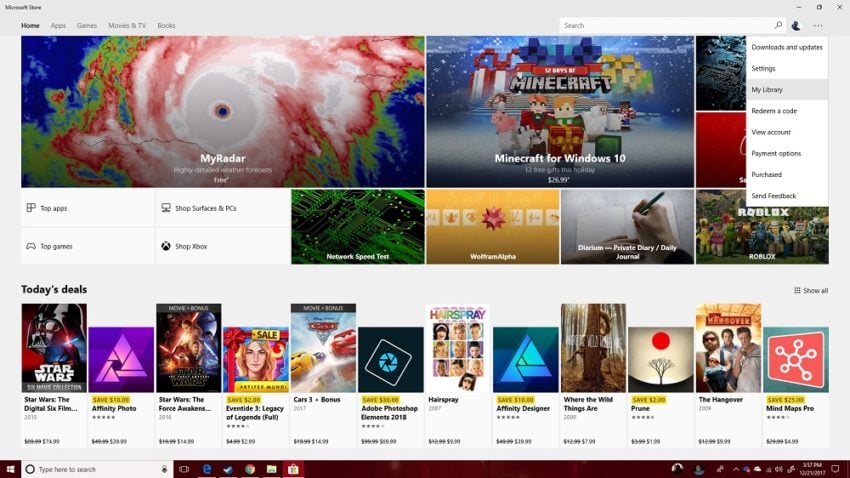Click View account in the menu
Screen dimensions: 850x478
point(787,132)
